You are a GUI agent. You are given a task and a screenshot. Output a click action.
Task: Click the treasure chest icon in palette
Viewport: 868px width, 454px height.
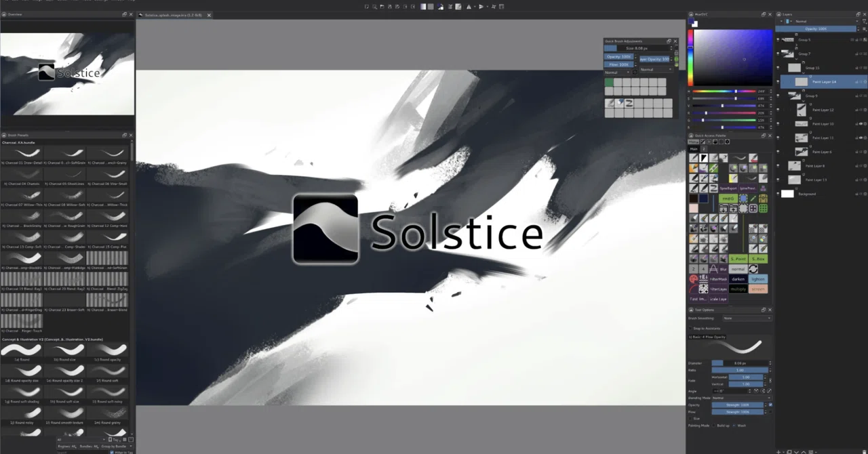pos(763,199)
